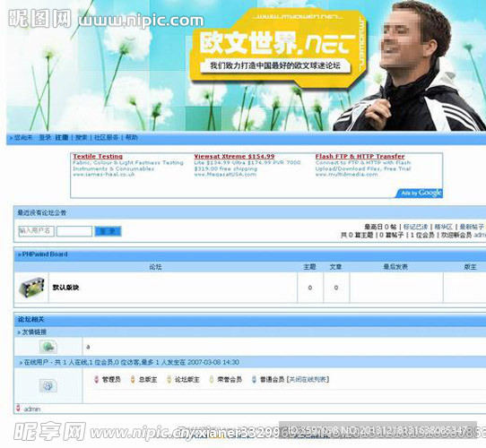Click the forum moderator legend icon

(x=169, y=379)
